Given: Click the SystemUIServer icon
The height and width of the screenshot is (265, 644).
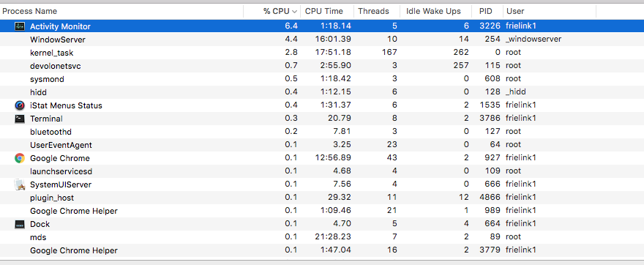Looking at the screenshot, I should [19, 184].
